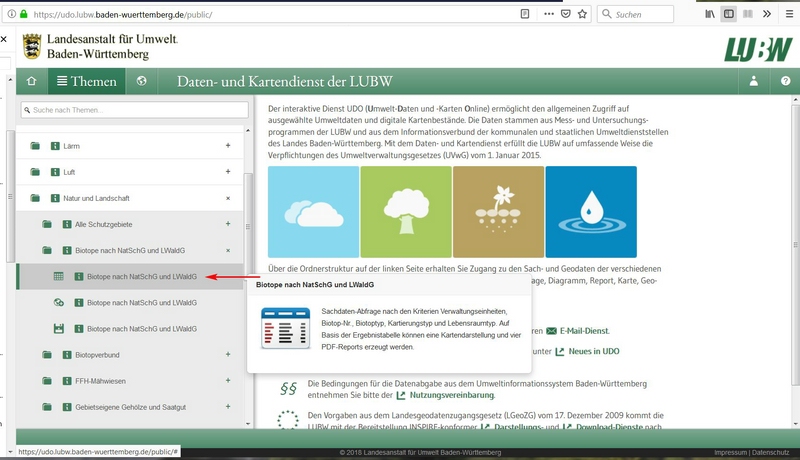The image size is (800, 460).
Task: Open the Firefox hamburger menu
Action: coord(785,15)
